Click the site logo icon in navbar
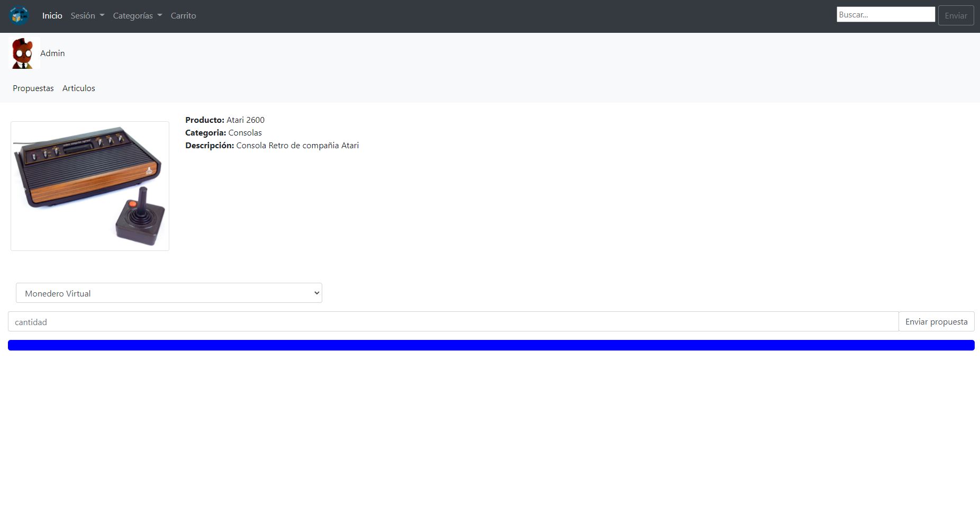This screenshot has height=521, width=980. (x=19, y=15)
